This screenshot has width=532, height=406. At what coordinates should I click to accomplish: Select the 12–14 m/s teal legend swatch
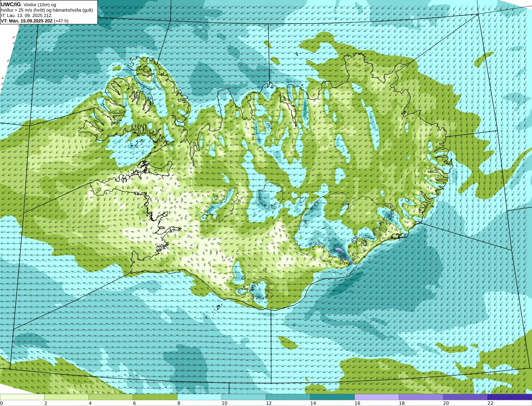(x=288, y=397)
